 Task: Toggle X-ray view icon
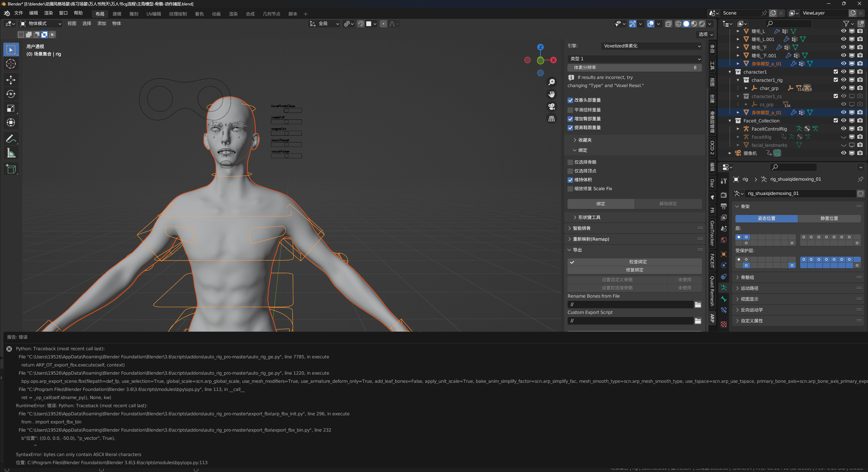(669, 24)
